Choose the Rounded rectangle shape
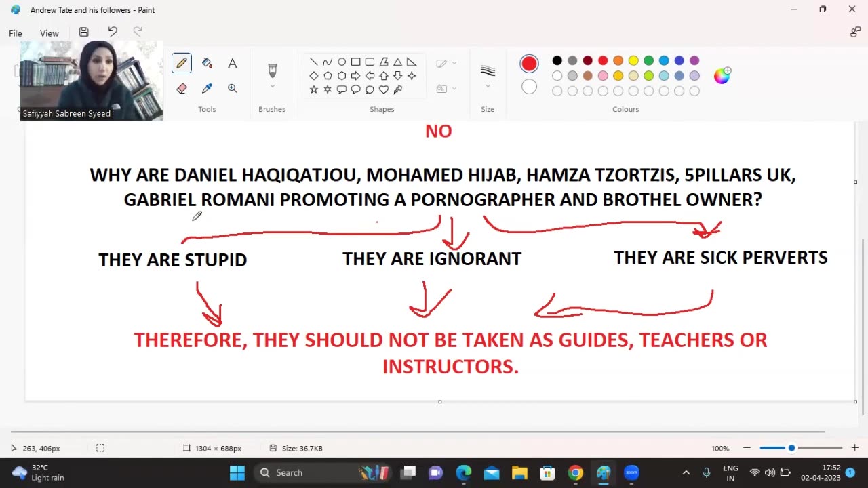Screen dimensions: 868x488 point(370,62)
